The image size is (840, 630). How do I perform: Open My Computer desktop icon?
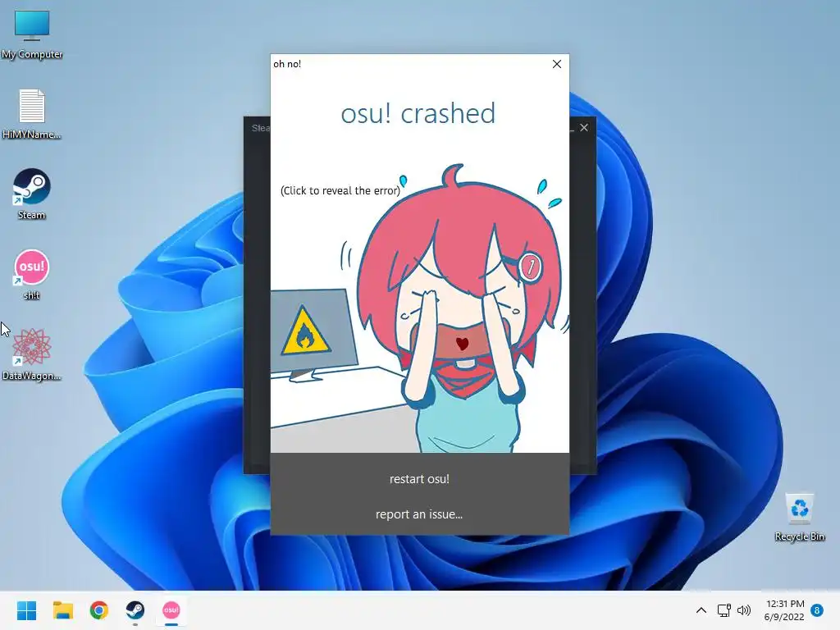(32, 34)
